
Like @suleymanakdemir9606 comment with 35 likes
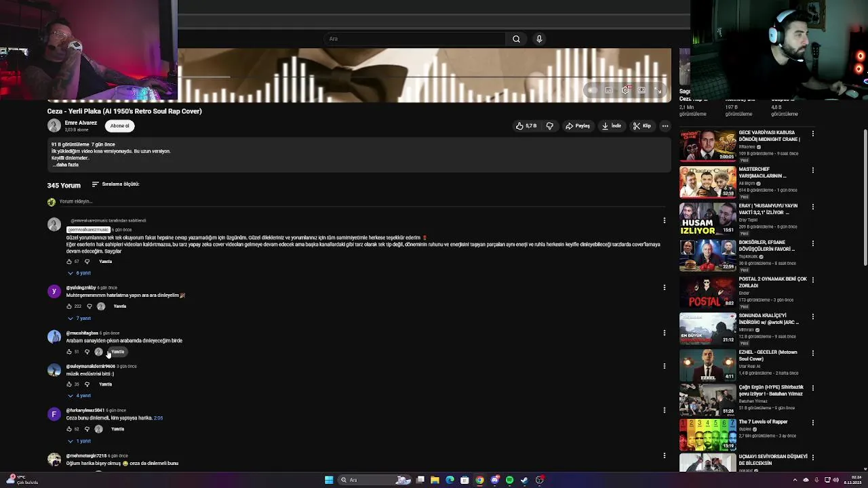tap(69, 384)
